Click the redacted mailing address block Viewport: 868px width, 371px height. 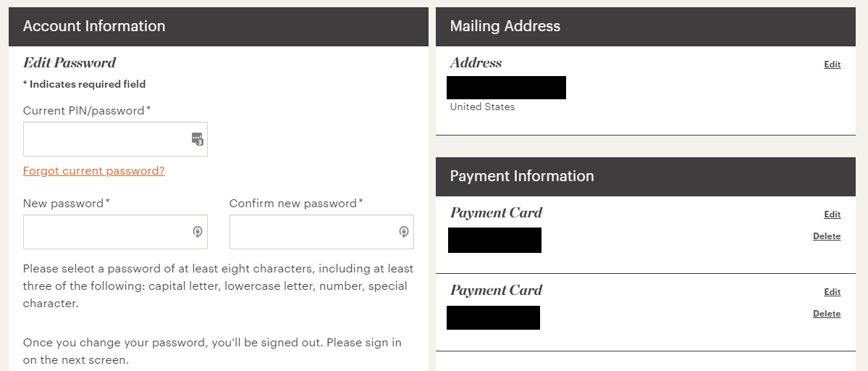pos(506,88)
